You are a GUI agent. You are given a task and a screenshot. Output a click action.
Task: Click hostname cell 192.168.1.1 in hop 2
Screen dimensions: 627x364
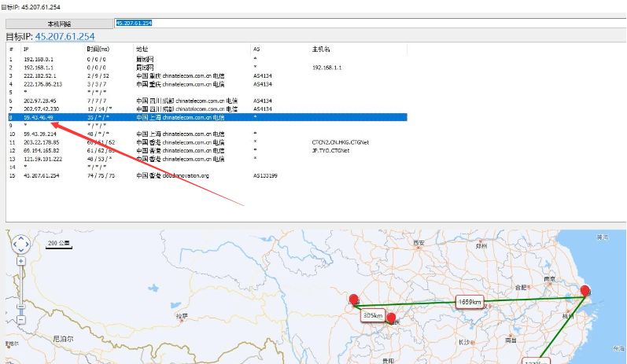coord(326,68)
